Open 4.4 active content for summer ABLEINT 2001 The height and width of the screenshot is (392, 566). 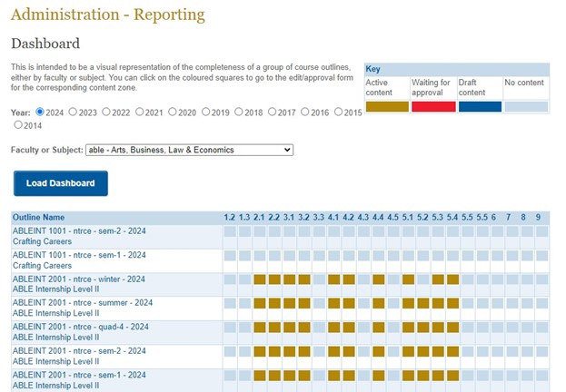tap(378, 303)
